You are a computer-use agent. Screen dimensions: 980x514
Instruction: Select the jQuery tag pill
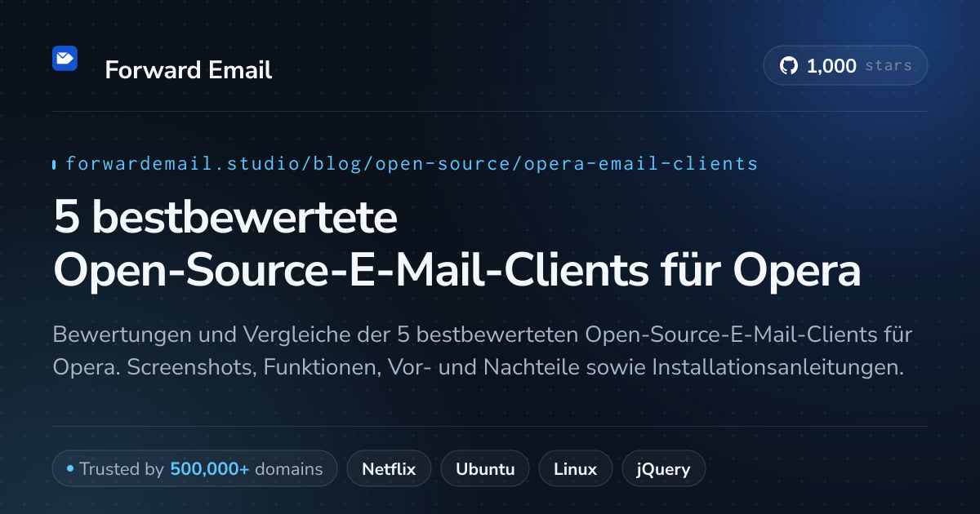tap(664, 469)
